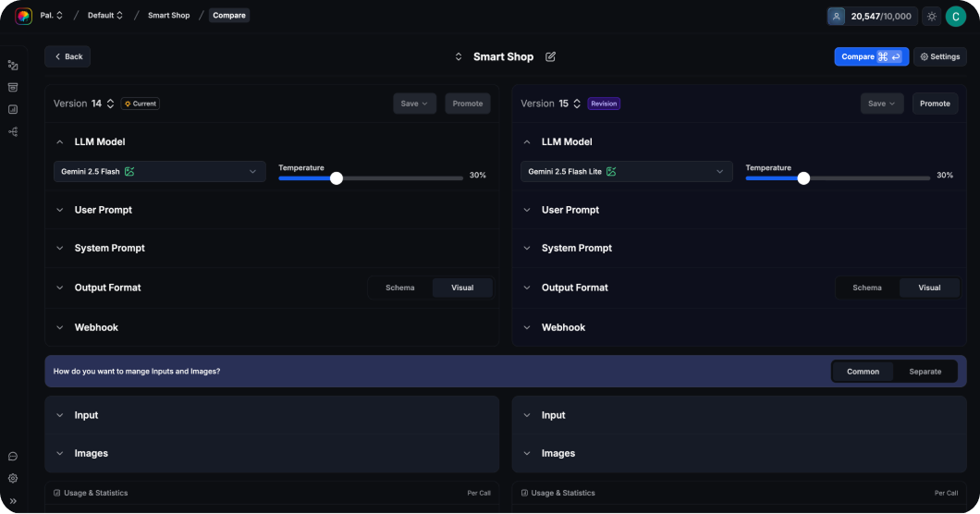Image resolution: width=980 pixels, height=514 pixels.
Task: Open the chat feedback icon in left sidebar
Action: point(13,456)
